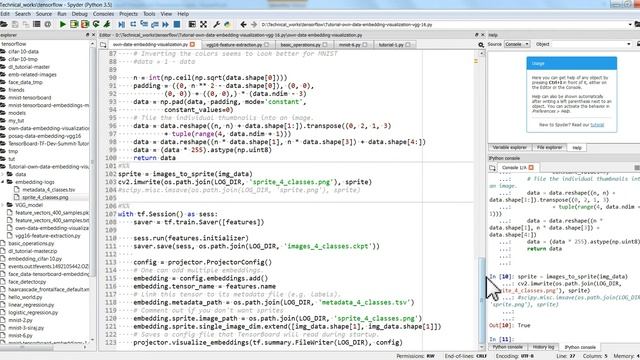The height and width of the screenshot is (360, 640).
Task: Go forward to the next cursor position
Action: pos(254,24)
